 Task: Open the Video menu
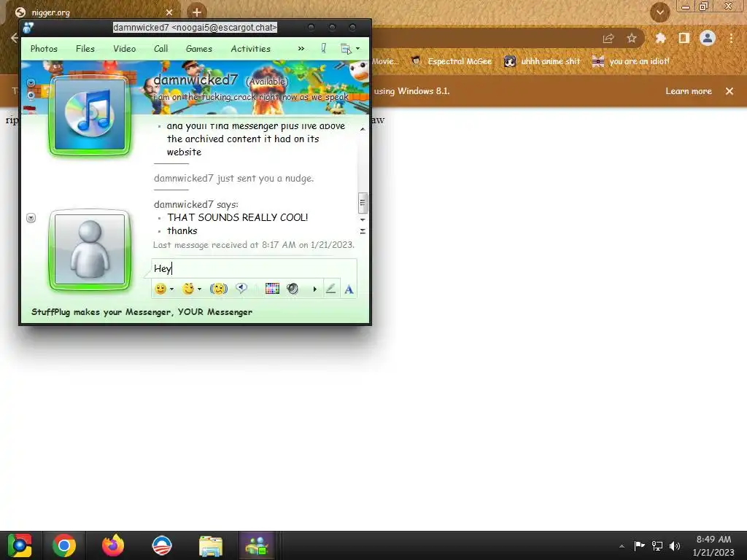(x=124, y=49)
